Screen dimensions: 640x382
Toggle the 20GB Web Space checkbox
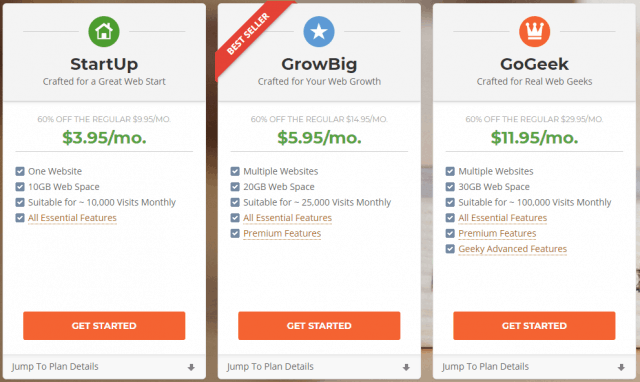click(x=235, y=187)
